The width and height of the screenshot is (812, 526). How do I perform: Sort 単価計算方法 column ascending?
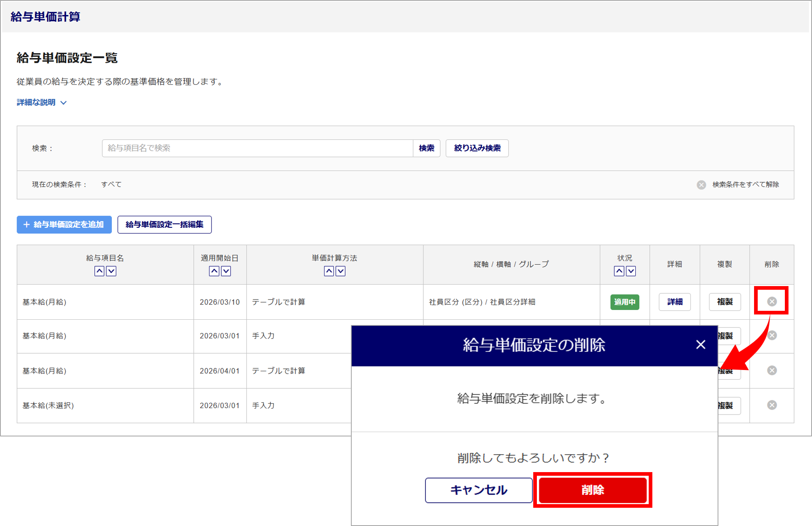click(329, 271)
